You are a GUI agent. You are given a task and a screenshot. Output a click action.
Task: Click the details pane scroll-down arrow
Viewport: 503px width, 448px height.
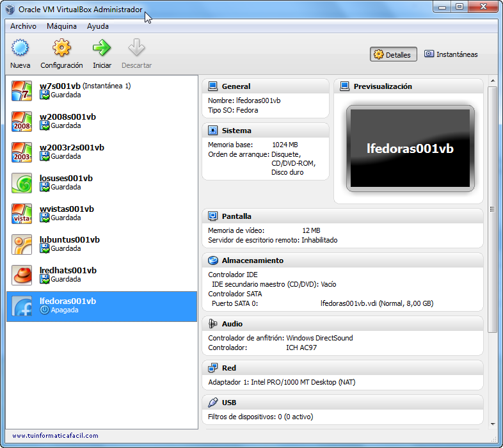click(493, 424)
